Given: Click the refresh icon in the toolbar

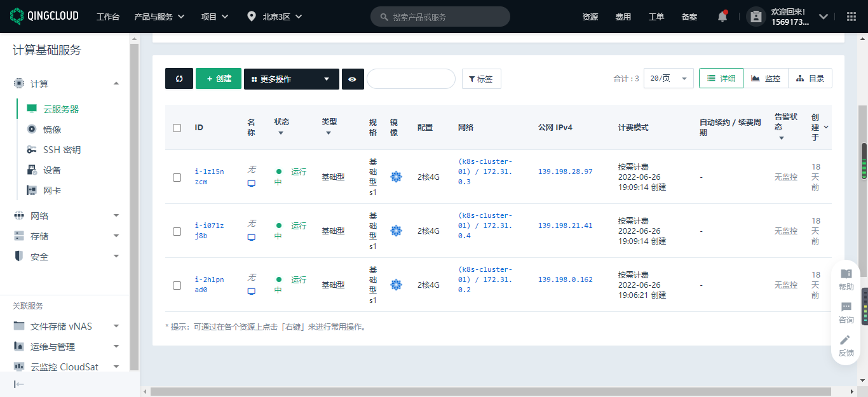Looking at the screenshot, I should click(179, 79).
